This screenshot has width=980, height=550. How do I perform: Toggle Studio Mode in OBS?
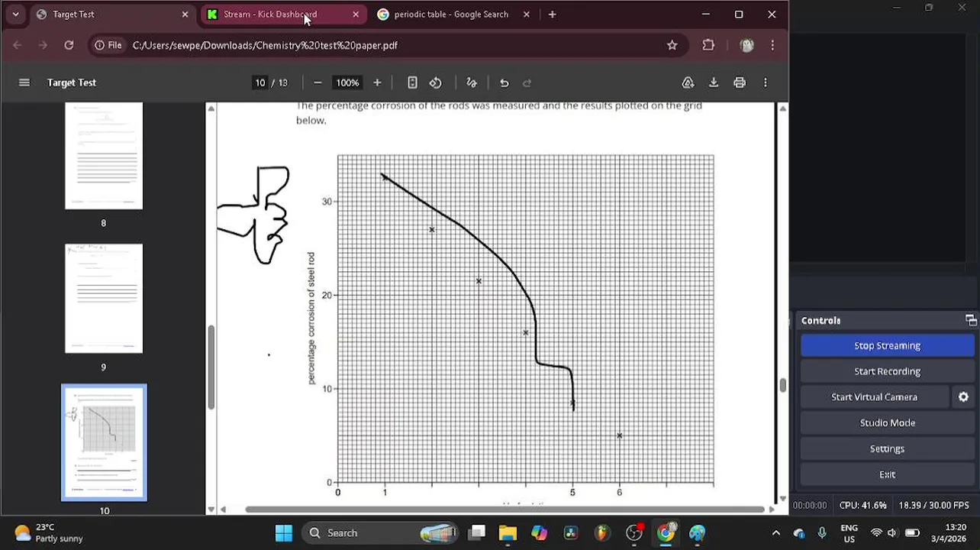click(x=887, y=422)
